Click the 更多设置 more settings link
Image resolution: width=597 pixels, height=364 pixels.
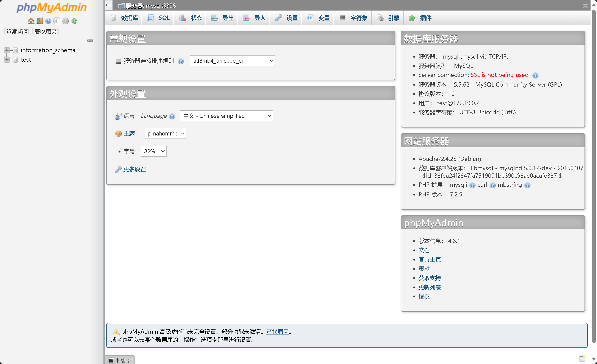(134, 169)
